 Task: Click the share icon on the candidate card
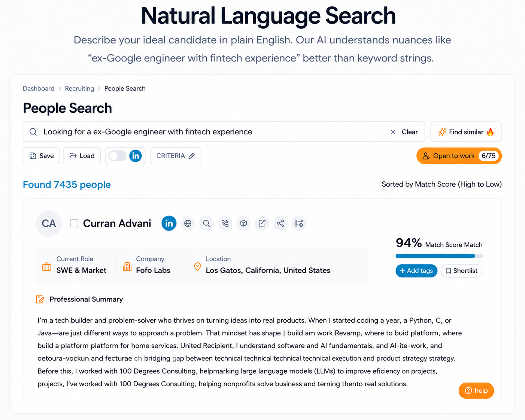280,223
